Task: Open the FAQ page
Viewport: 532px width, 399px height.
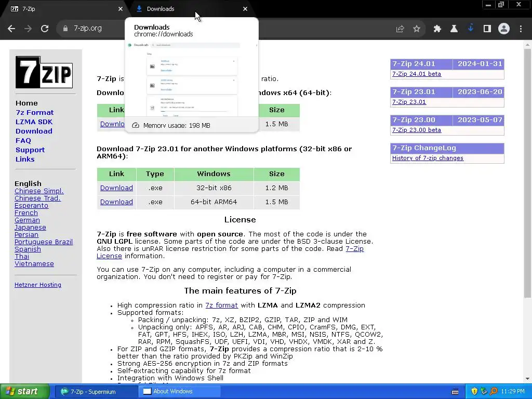Action: click(23, 140)
